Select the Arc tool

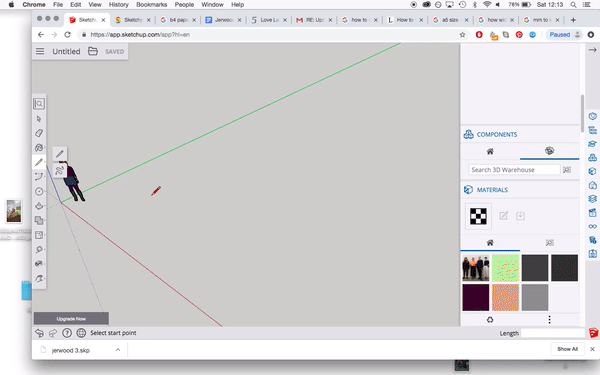point(39,177)
